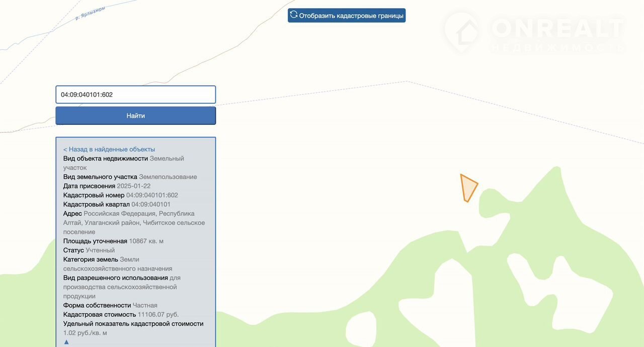Click the 'Площадь уточненная' 10867 кв. м row

(113, 241)
